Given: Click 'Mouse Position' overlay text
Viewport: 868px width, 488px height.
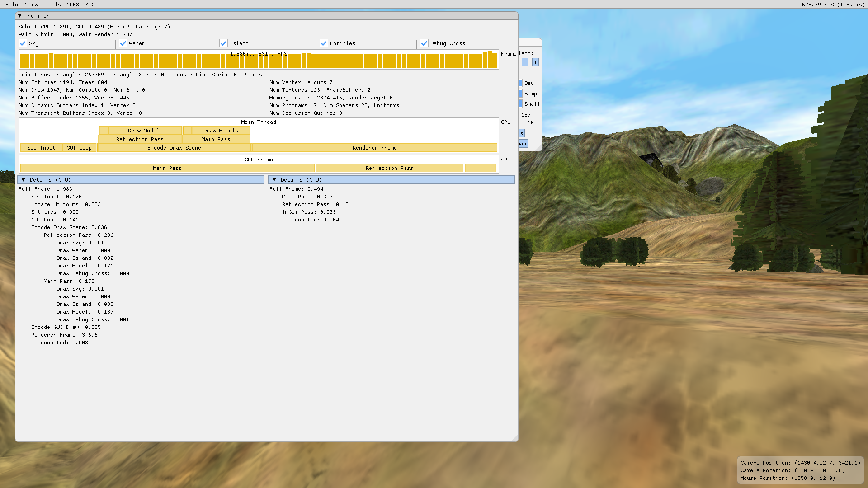Looking at the screenshot, I should tap(788, 478).
